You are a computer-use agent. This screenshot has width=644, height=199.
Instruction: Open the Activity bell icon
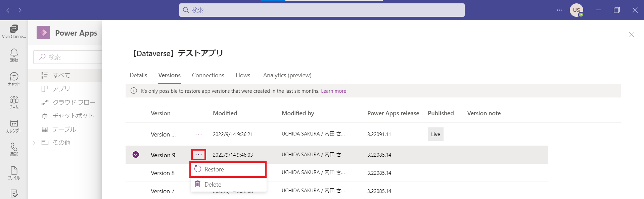coord(14,55)
